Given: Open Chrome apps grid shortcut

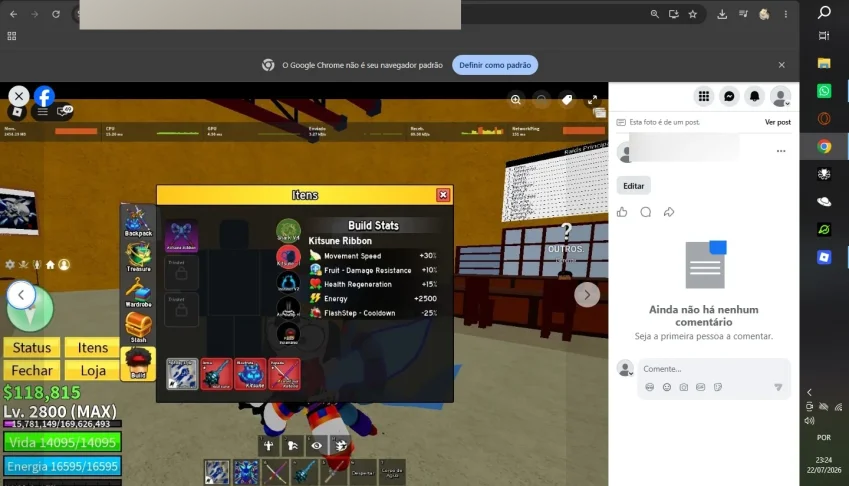Looking at the screenshot, I should [12, 36].
